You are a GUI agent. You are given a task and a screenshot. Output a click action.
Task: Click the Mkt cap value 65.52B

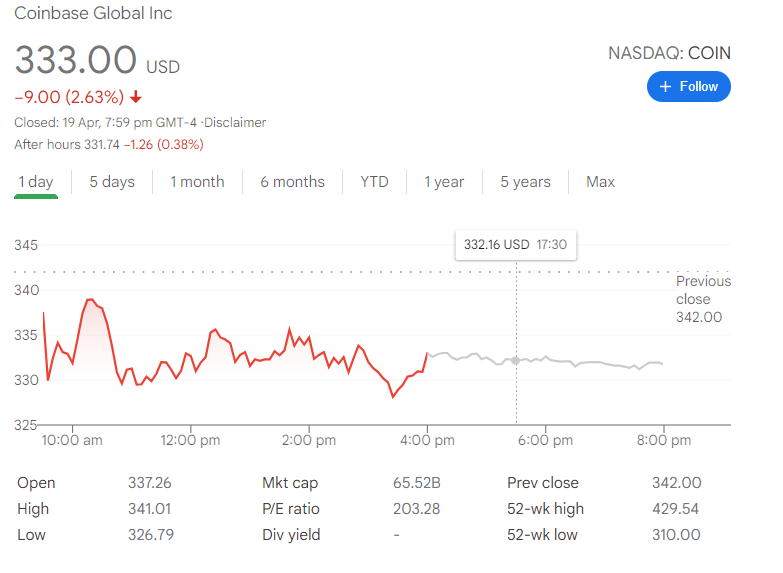point(416,483)
